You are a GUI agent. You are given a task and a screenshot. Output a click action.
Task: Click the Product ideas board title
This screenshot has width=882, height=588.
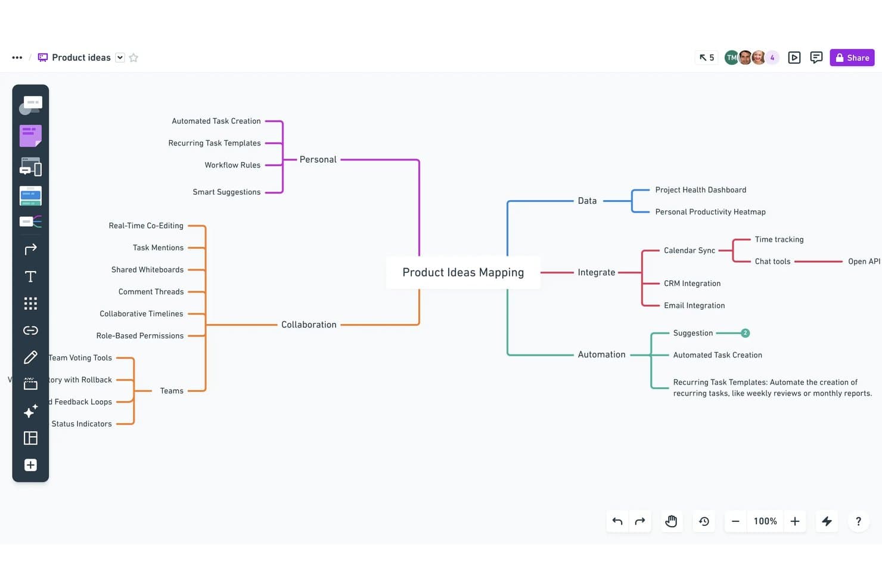(x=81, y=58)
